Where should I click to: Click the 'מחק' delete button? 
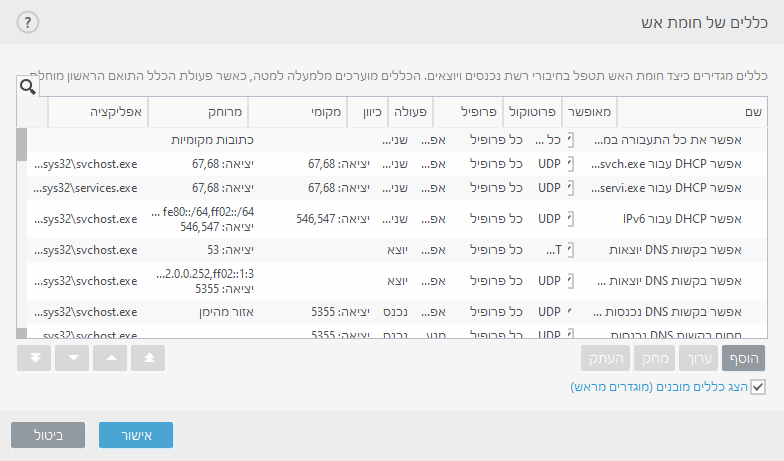tap(654, 358)
